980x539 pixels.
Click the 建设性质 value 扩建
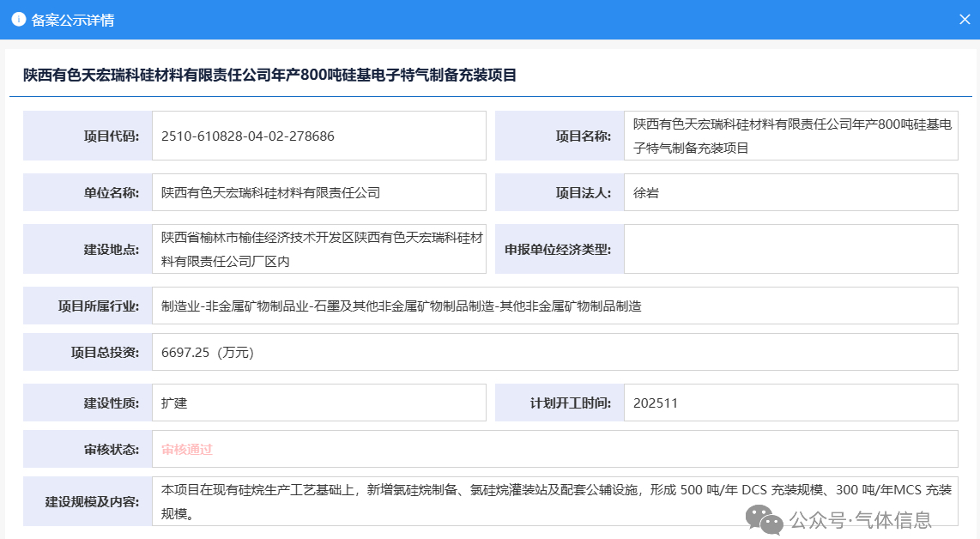point(174,403)
